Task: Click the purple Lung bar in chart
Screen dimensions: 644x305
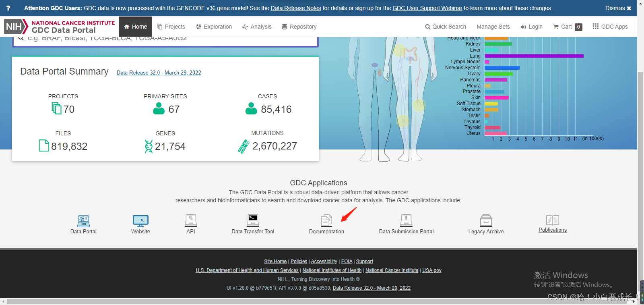Action: tap(534, 56)
